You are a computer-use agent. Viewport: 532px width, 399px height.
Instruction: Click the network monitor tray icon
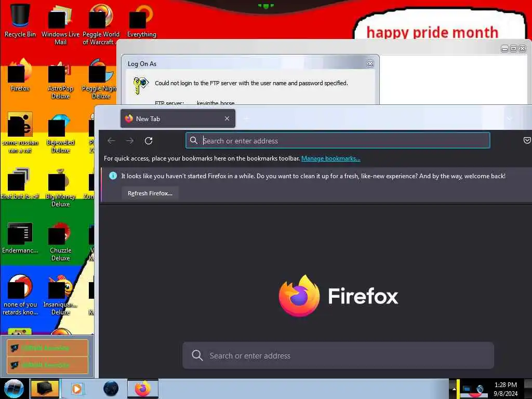(467, 389)
